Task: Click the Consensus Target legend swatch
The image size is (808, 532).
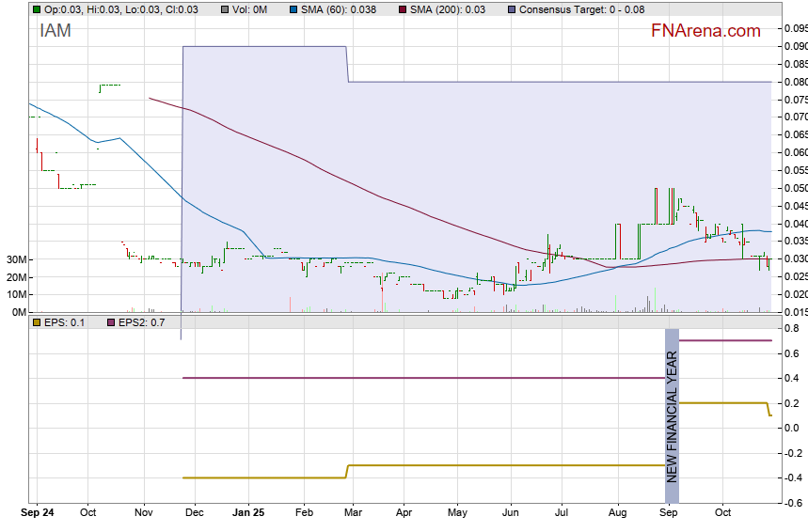Action: click(x=512, y=8)
